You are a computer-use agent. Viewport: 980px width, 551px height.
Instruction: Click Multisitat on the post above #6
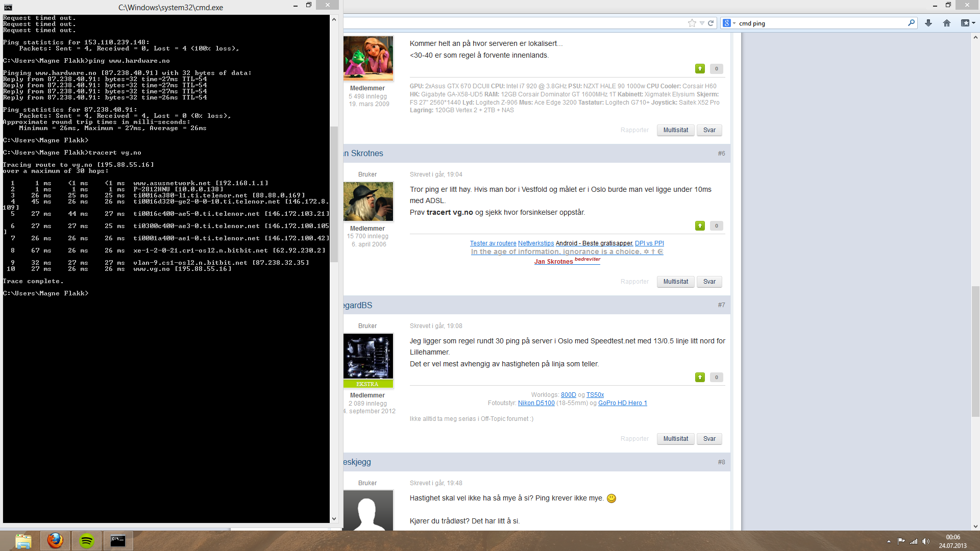pos(675,130)
